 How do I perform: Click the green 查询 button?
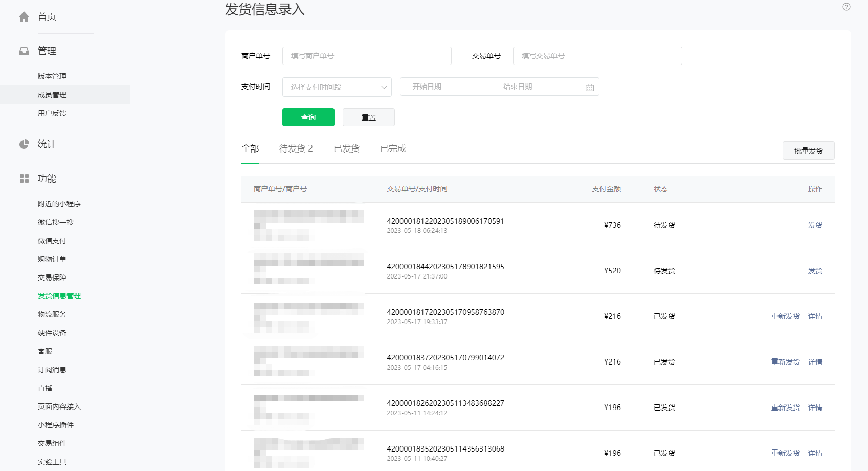point(308,117)
